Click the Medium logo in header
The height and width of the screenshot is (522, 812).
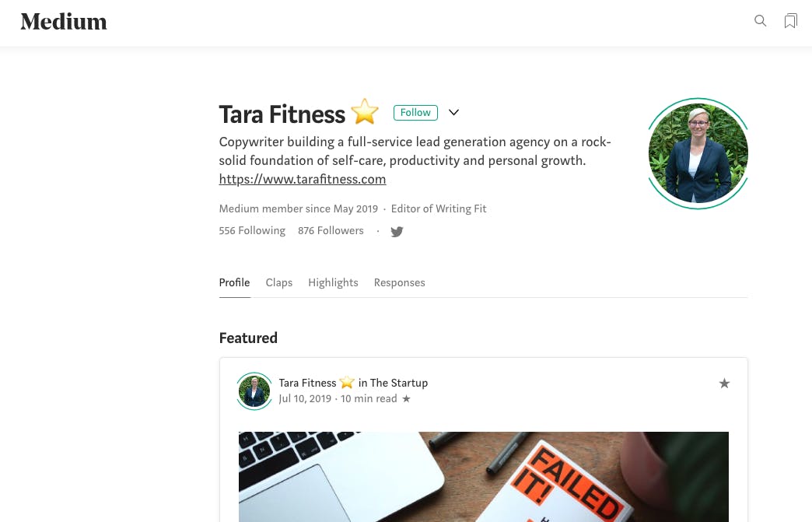coord(64,22)
